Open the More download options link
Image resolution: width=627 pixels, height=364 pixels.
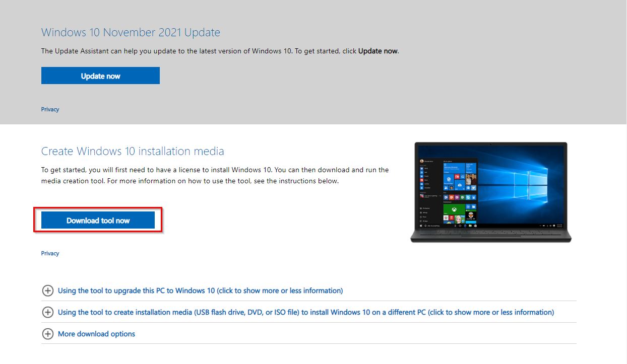96,334
